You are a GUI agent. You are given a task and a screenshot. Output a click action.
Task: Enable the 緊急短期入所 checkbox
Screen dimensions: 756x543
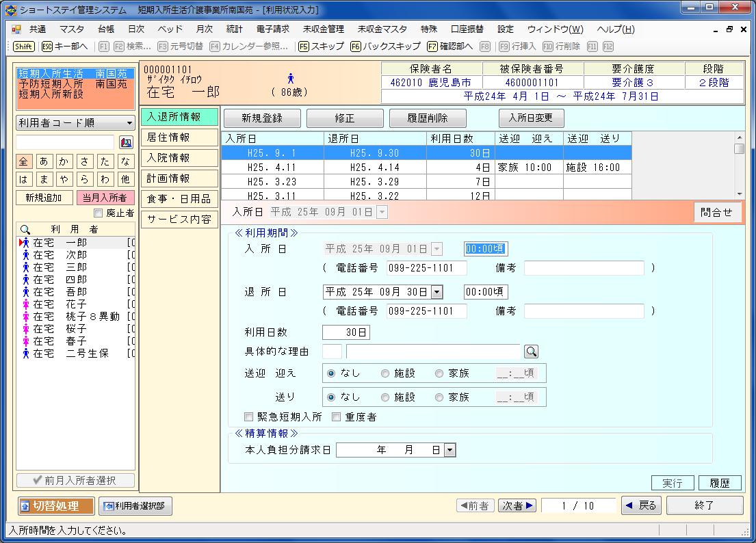click(x=249, y=416)
